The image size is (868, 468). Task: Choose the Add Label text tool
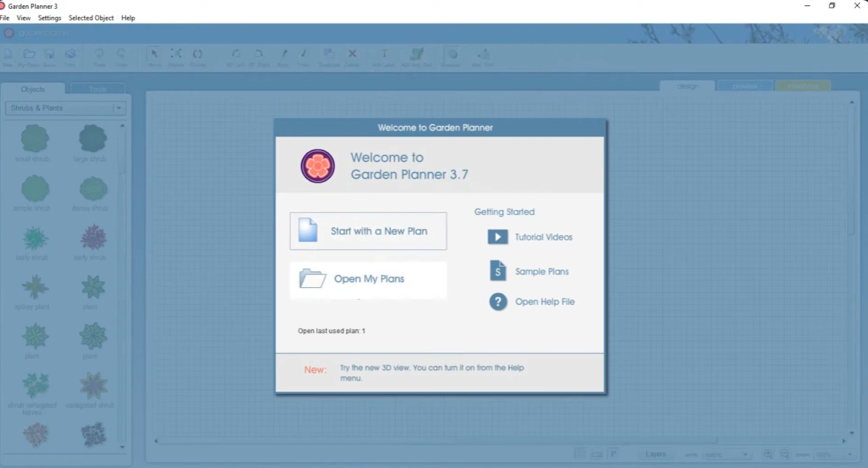[x=384, y=57]
